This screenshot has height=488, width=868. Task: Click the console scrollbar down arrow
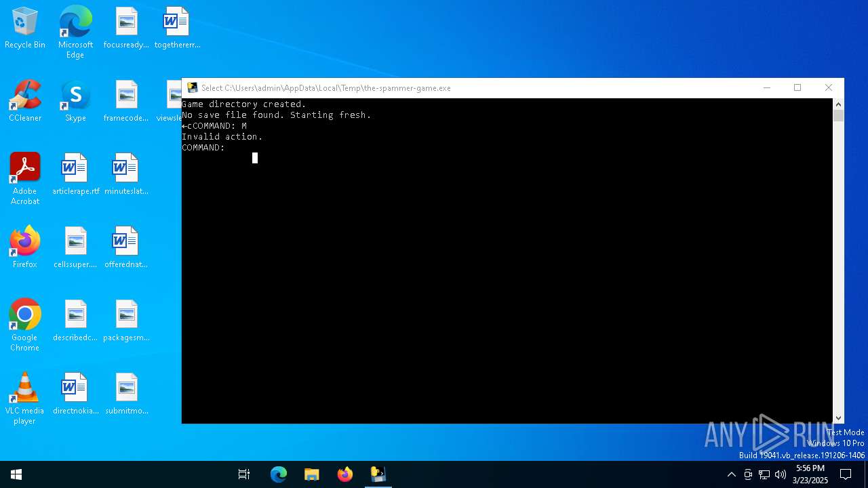[838, 418]
